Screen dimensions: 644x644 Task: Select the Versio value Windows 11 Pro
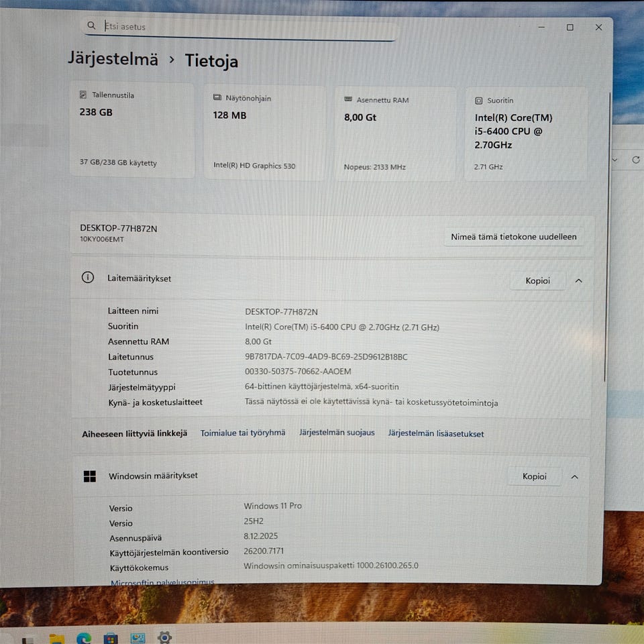pos(273,506)
